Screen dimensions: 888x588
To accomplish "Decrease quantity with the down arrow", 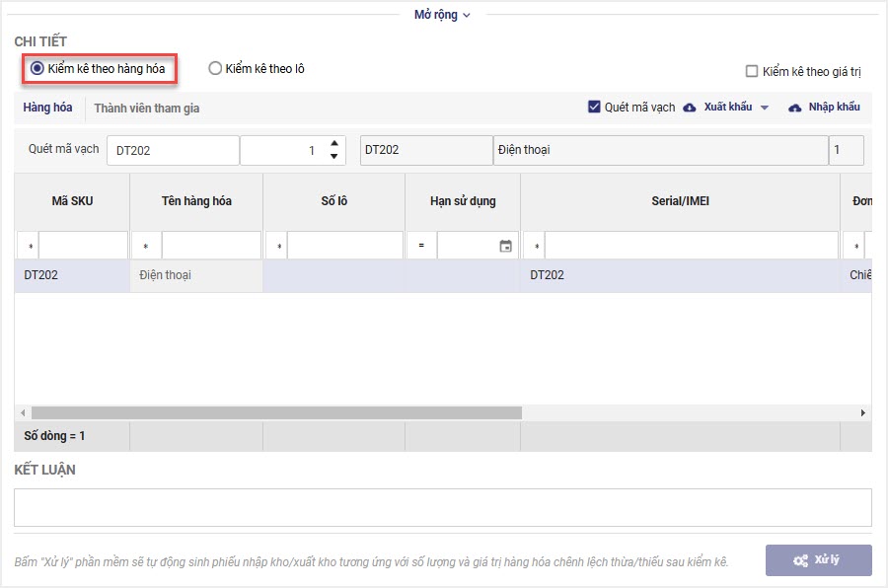I will click(334, 156).
